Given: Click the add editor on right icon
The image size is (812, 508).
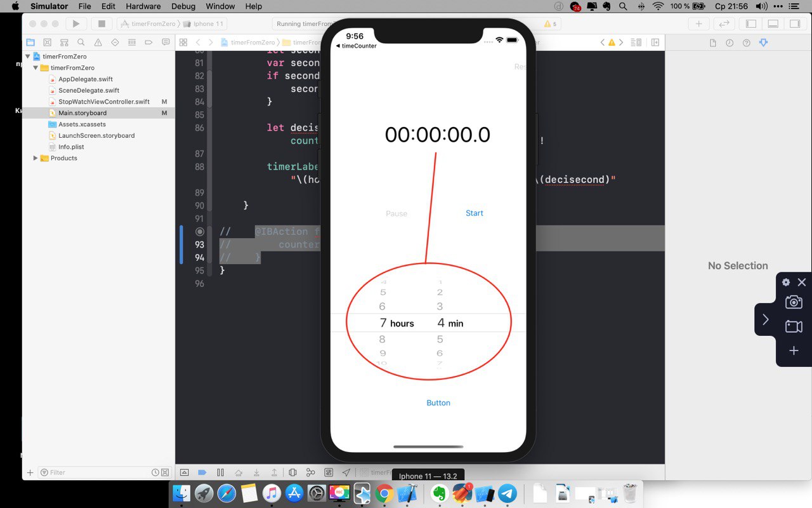Looking at the screenshot, I should pyautogui.click(x=655, y=43).
